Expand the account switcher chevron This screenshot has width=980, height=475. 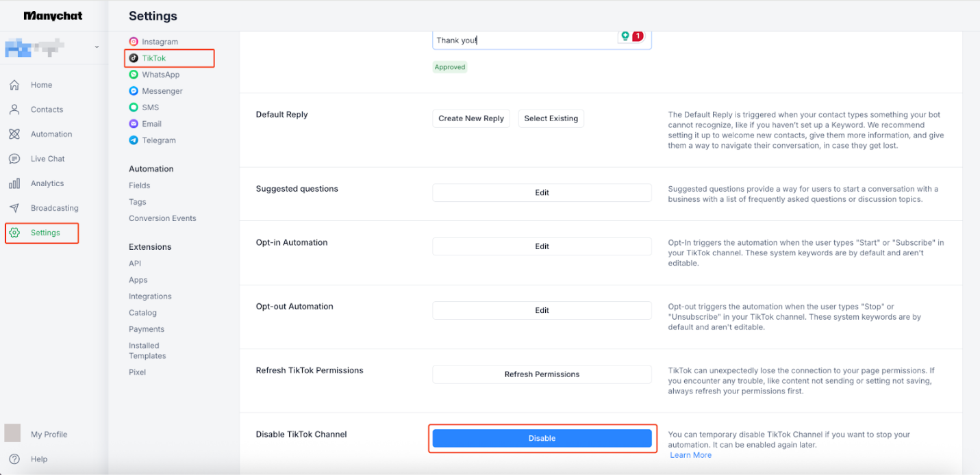point(97,47)
